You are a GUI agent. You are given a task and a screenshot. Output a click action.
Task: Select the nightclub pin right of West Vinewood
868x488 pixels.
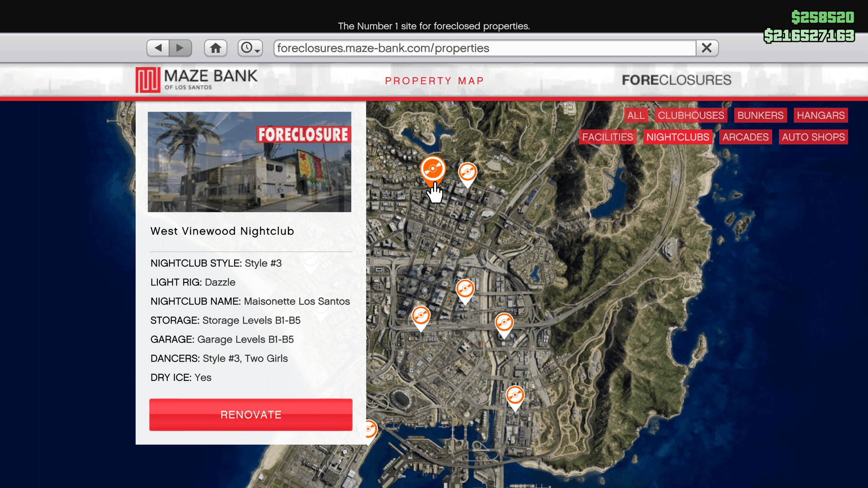point(467,173)
